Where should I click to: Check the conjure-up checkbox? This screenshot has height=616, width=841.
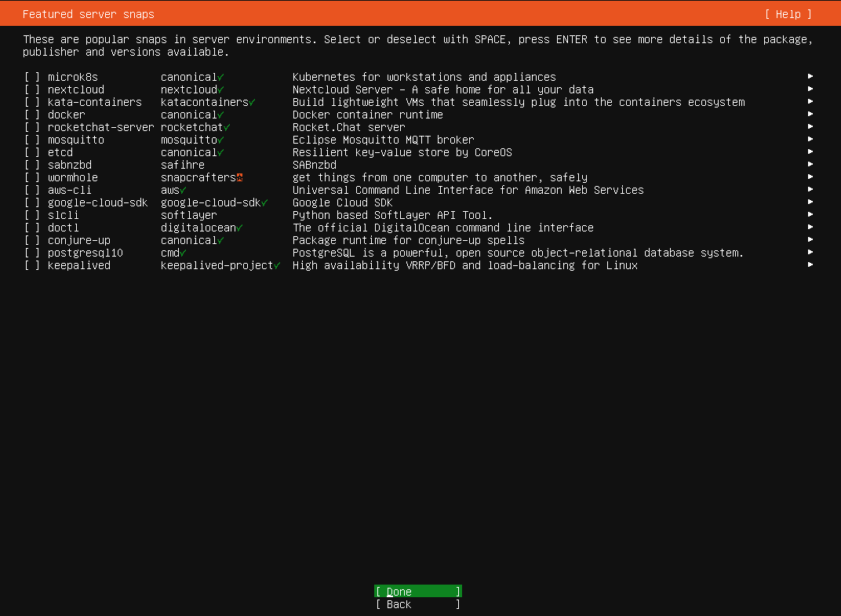click(x=31, y=240)
